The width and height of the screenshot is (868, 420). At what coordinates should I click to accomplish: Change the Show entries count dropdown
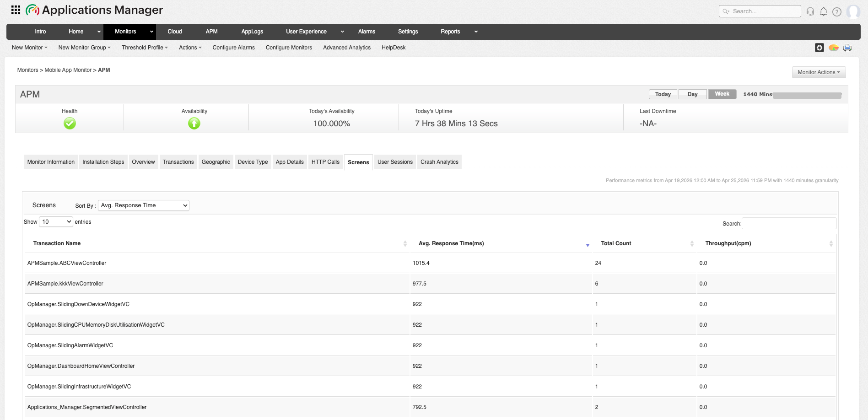(56, 222)
